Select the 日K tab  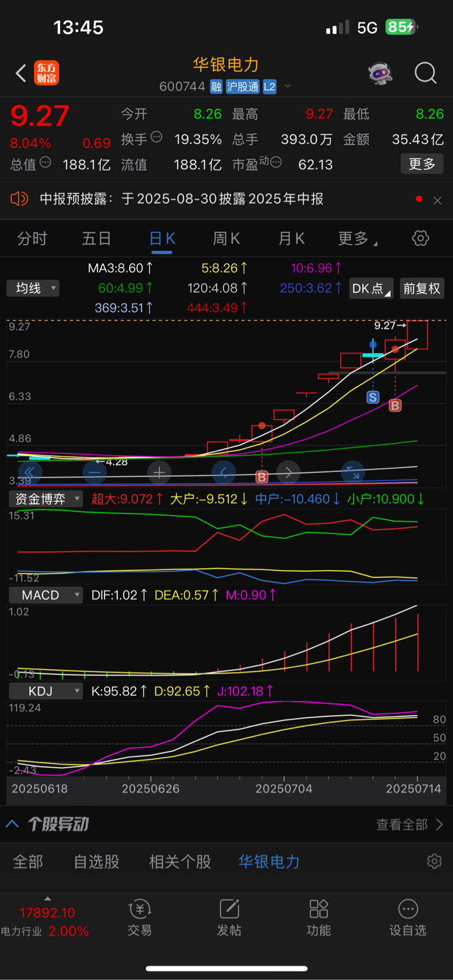click(x=162, y=238)
